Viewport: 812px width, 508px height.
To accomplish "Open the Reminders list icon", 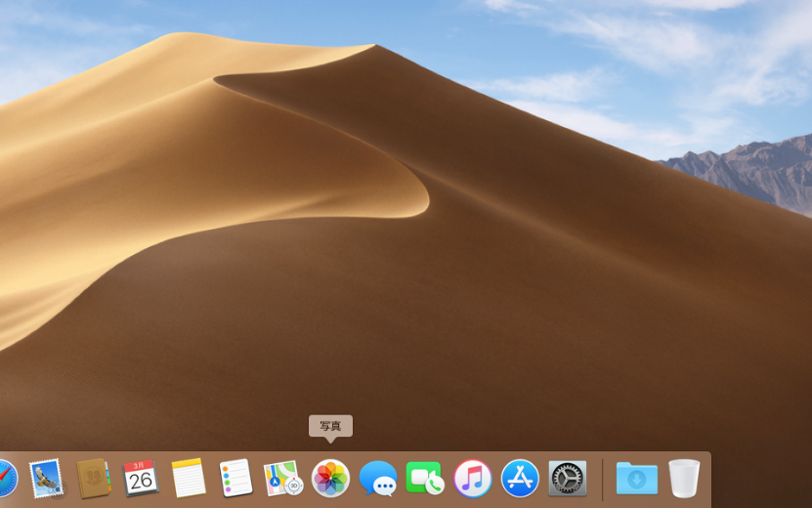I will coord(236,478).
